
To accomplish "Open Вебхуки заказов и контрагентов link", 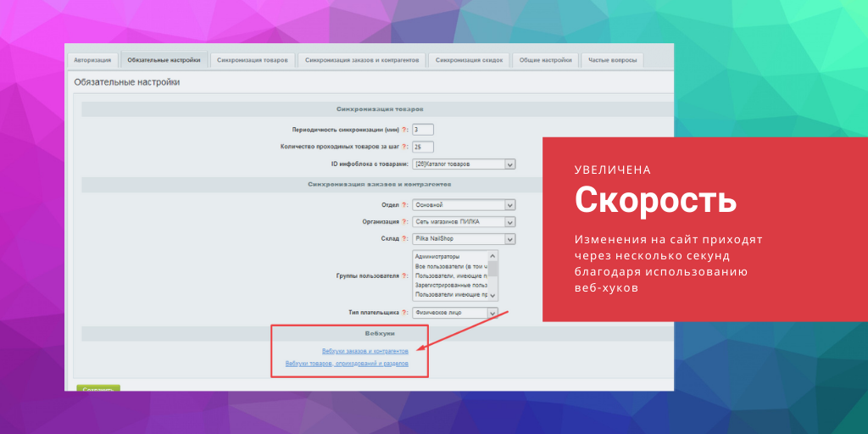I will pyautogui.click(x=365, y=351).
